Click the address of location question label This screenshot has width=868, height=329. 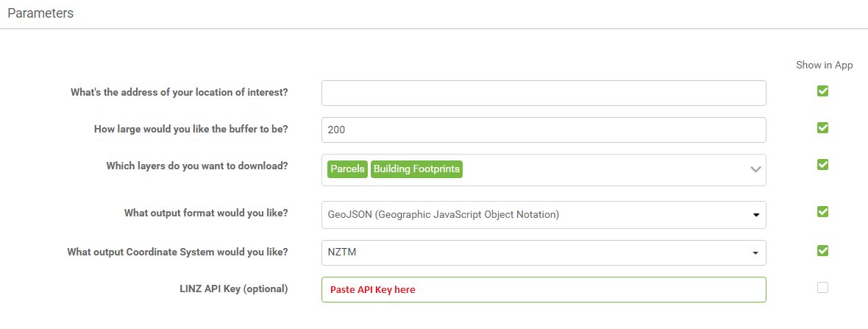click(179, 92)
